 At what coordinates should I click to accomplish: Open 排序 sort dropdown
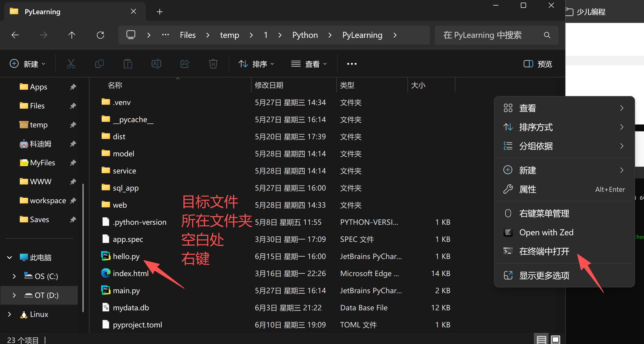point(256,64)
